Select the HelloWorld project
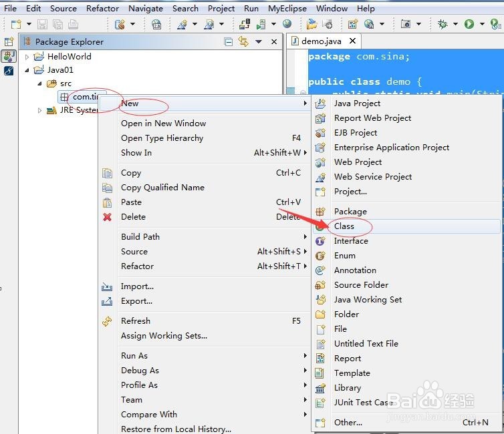Image resolution: width=504 pixels, height=434 pixels. [x=69, y=57]
